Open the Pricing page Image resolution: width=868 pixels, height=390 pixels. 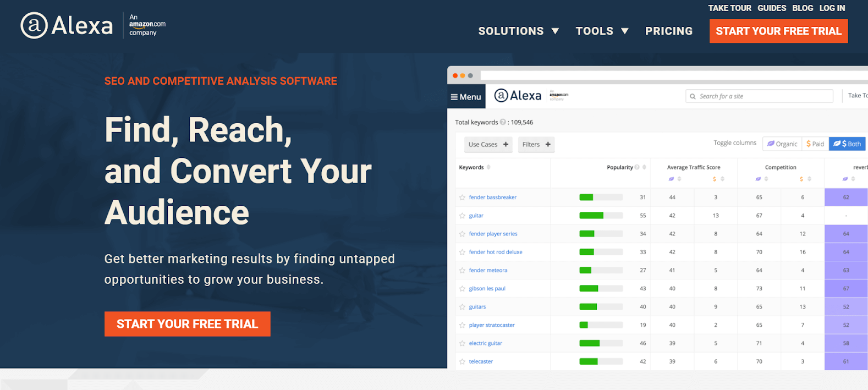(x=669, y=31)
